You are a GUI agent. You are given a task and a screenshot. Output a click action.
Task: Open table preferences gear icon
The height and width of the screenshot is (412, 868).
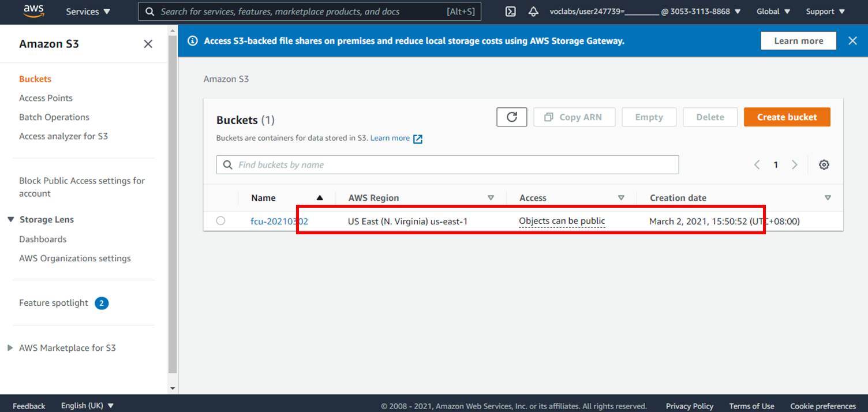pos(824,164)
